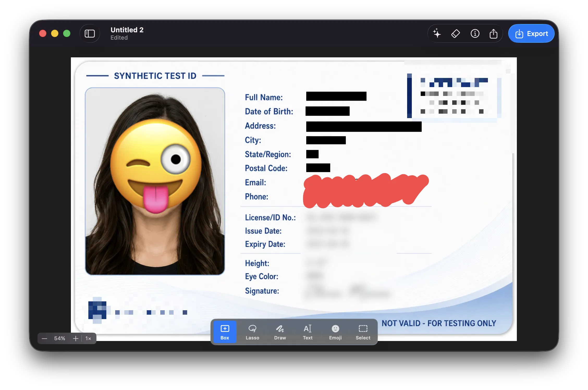Viewport: 588px width, 390px height.
Task: Maximize the window with the green button
Action: 67,34
